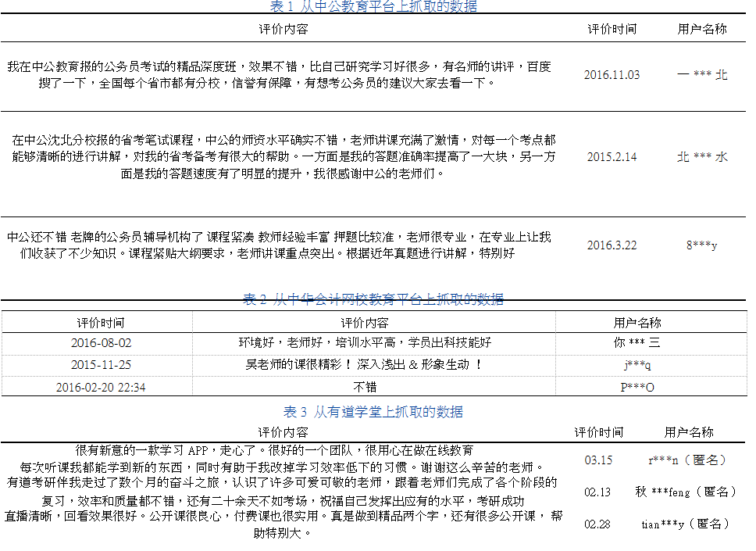The width and height of the screenshot is (756, 551).
Task: Click the 评价内容 header in Table 3
Action: click(283, 432)
